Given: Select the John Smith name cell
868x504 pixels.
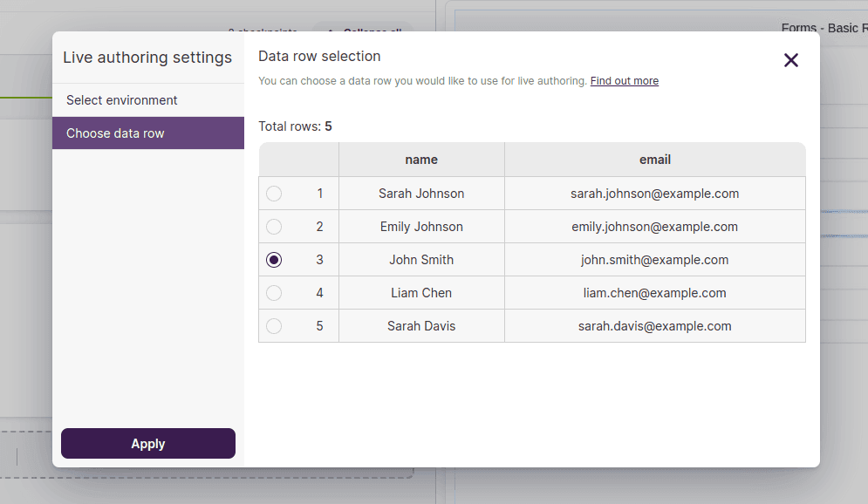Looking at the screenshot, I should pyautogui.click(x=421, y=259).
